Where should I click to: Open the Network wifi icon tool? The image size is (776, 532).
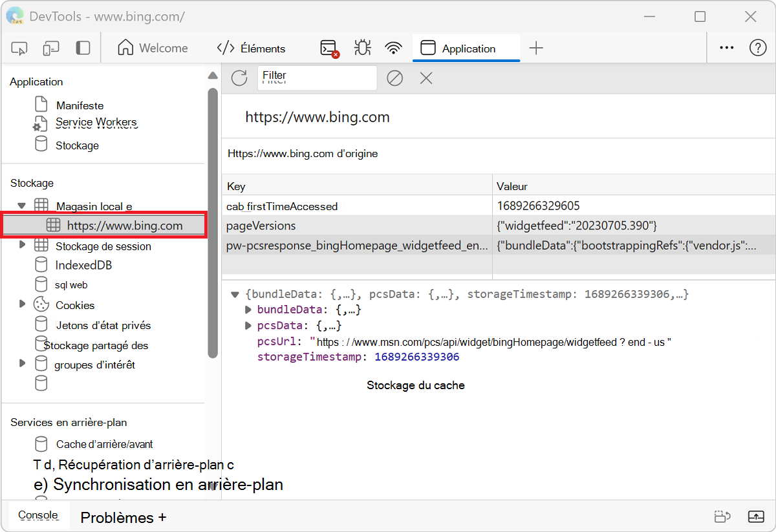(393, 48)
